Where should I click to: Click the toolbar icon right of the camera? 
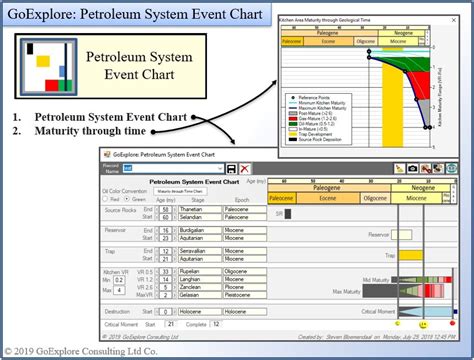coord(426,169)
